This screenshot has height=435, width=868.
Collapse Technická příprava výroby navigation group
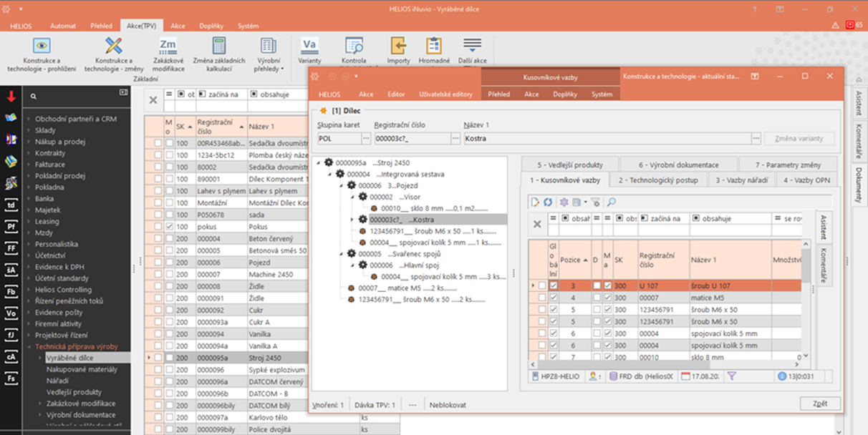pos(29,346)
